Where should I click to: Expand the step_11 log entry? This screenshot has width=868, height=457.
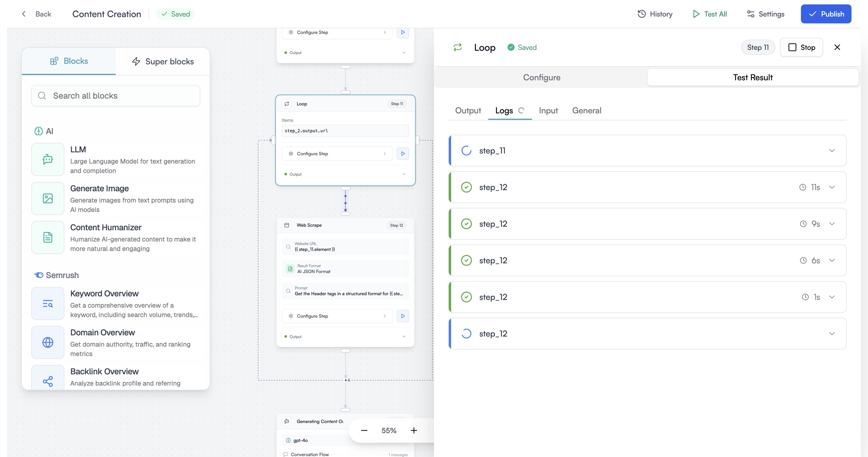click(x=832, y=151)
